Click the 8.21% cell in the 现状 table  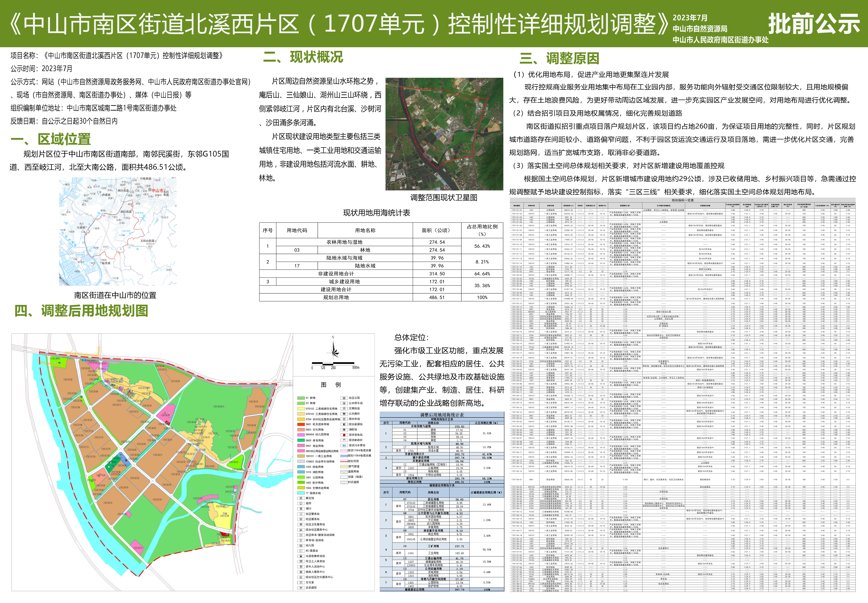[x=482, y=262]
